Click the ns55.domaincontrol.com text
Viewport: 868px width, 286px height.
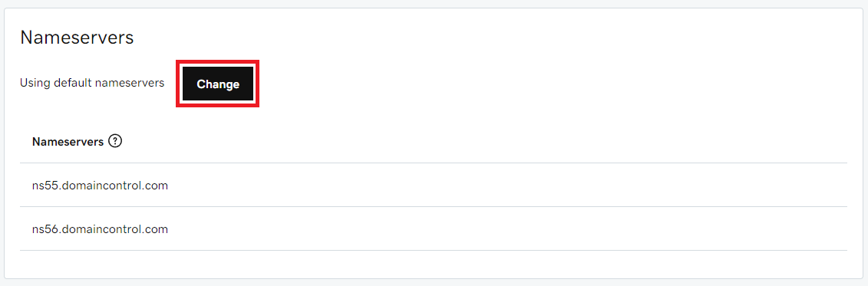[101, 186]
